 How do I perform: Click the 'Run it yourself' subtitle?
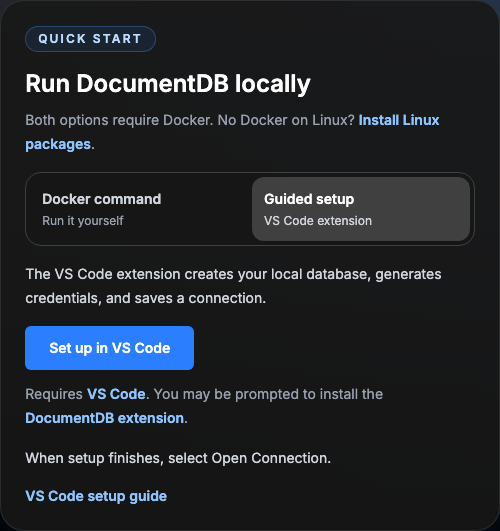[x=83, y=221]
